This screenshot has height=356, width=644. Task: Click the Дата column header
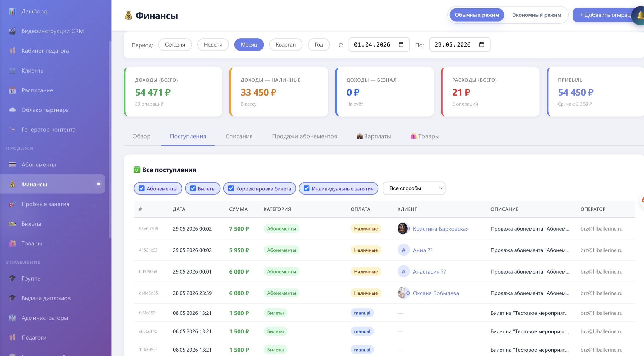coord(179,209)
